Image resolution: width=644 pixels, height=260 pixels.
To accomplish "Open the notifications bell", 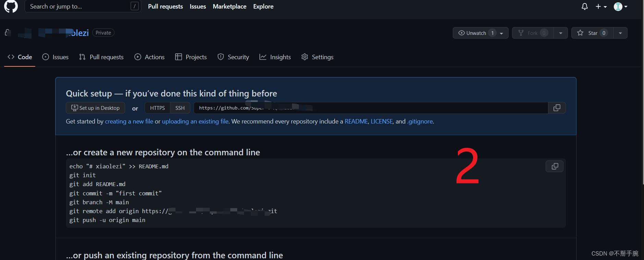I will click(x=585, y=6).
